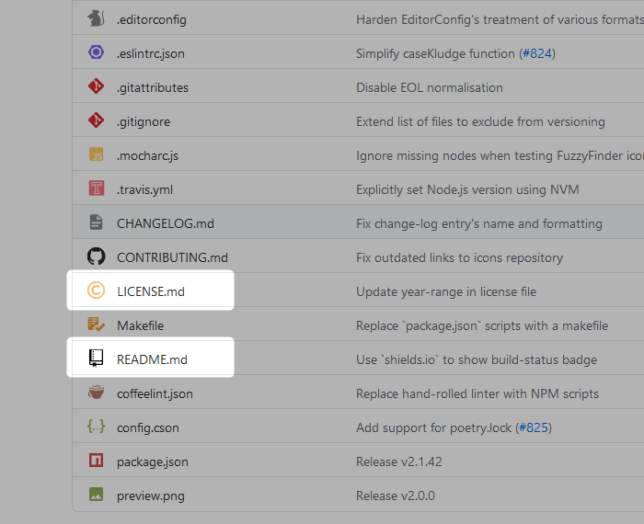Screen dimensions: 644x524
Task: Click the coffee cup icon for coffeelint.json
Action: point(96,393)
